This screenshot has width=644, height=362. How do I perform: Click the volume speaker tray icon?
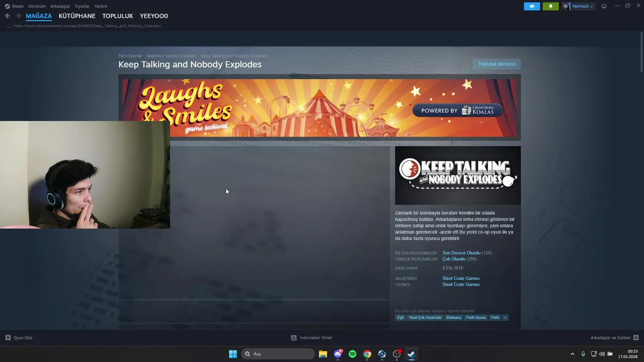(x=602, y=354)
